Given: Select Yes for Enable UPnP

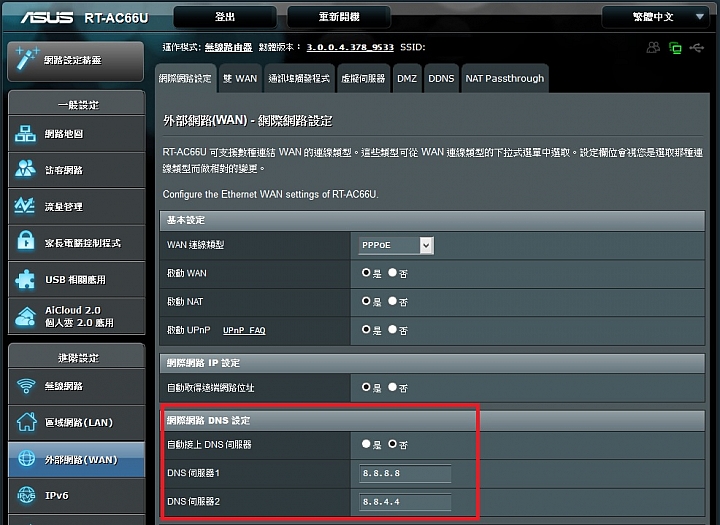Looking at the screenshot, I should click(366, 330).
